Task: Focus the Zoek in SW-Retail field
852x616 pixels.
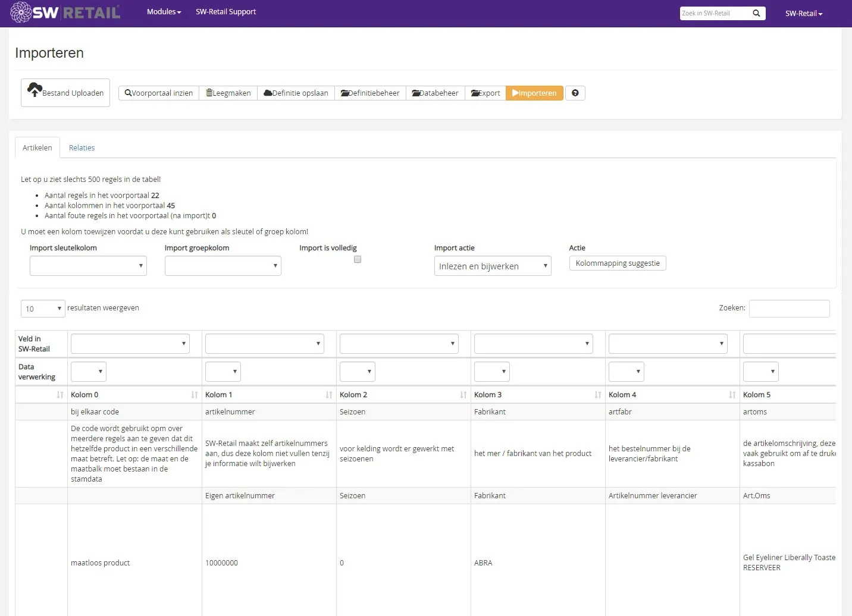Action: tap(714, 13)
